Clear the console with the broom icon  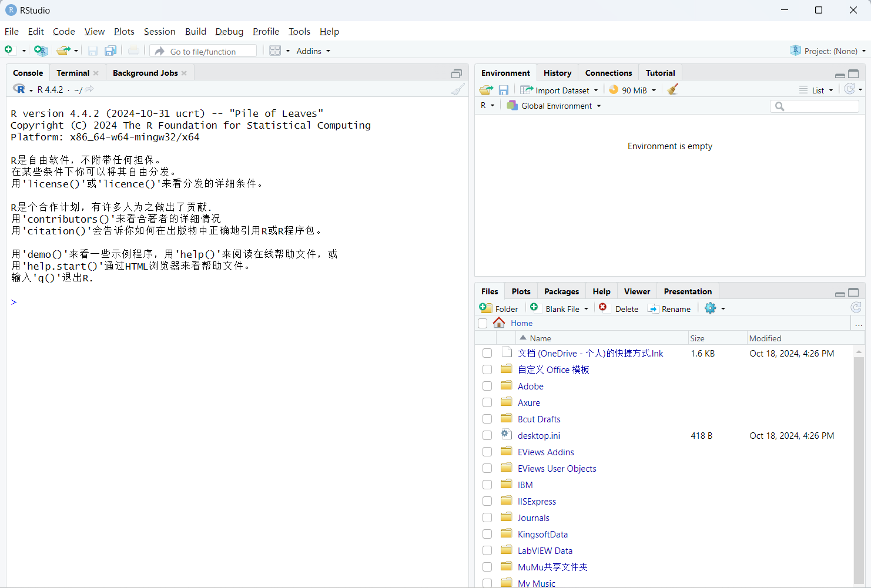(x=458, y=89)
